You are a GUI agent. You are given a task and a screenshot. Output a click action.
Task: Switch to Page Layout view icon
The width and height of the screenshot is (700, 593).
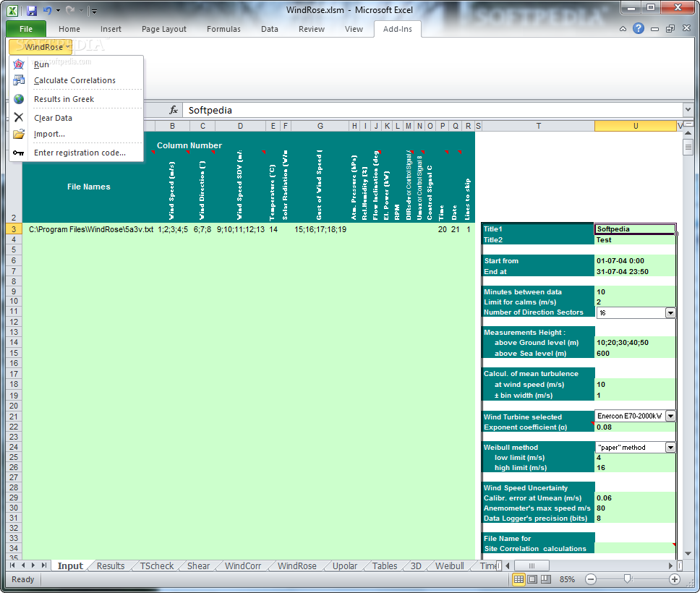tap(532, 579)
